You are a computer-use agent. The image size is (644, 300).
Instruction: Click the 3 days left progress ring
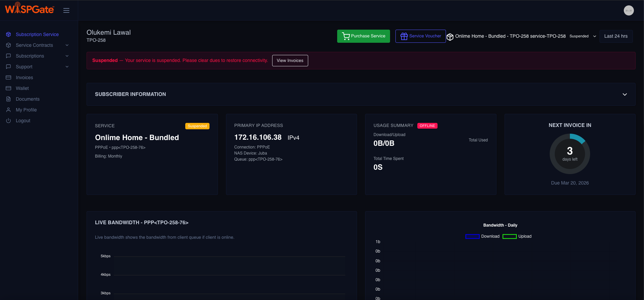(x=570, y=154)
